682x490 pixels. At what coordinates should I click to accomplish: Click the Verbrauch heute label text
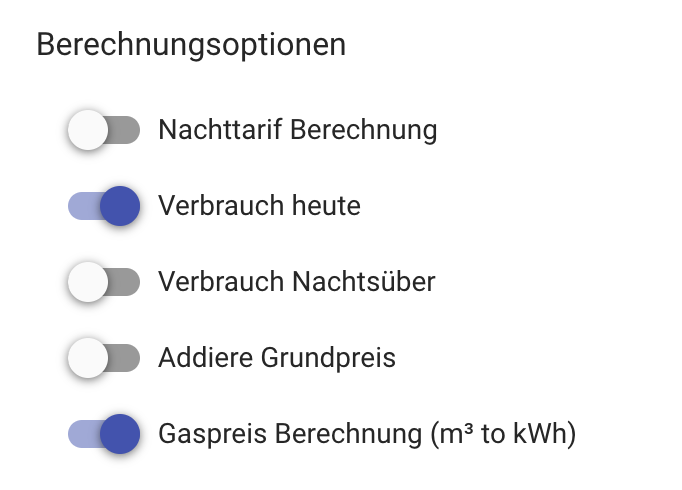point(259,207)
